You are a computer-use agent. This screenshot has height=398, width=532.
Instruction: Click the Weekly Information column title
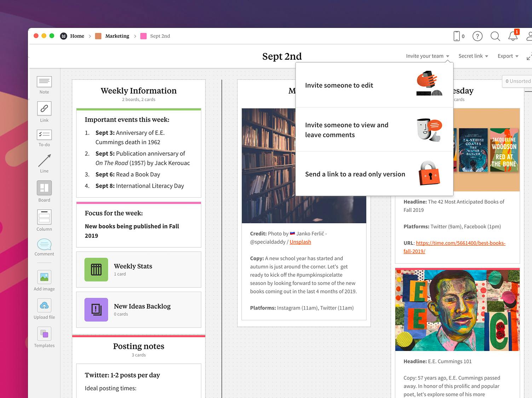pos(139,90)
